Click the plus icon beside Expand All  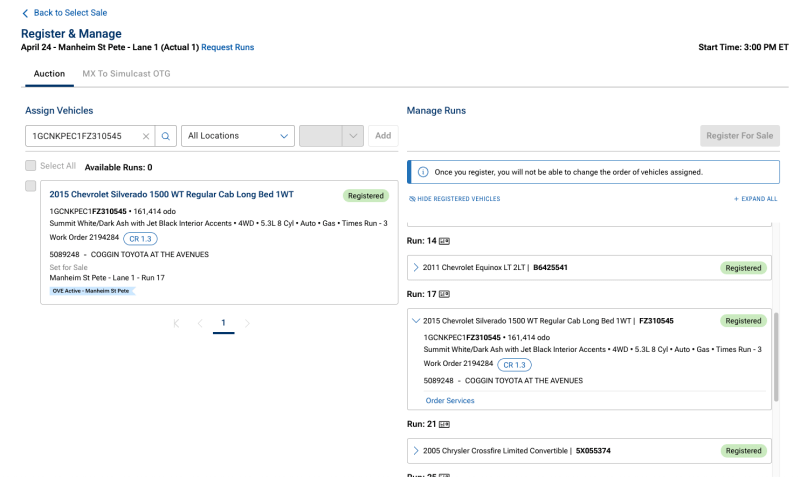(x=736, y=199)
